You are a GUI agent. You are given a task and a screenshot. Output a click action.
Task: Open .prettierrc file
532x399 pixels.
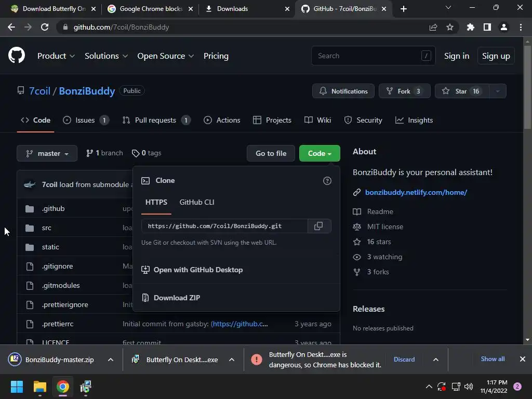coord(58,324)
